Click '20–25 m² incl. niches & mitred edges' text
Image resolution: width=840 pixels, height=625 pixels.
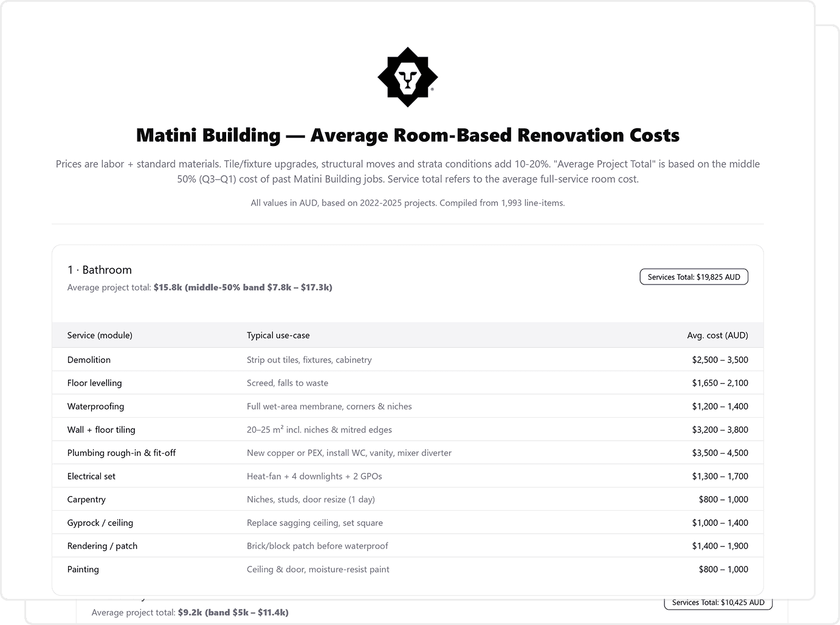[320, 430]
